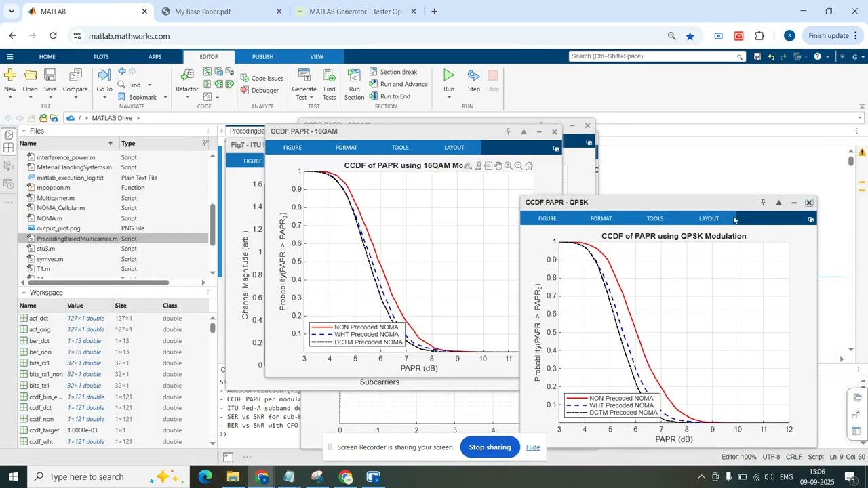
Task: Click the Bookmark icon
Action: (121, 97)
